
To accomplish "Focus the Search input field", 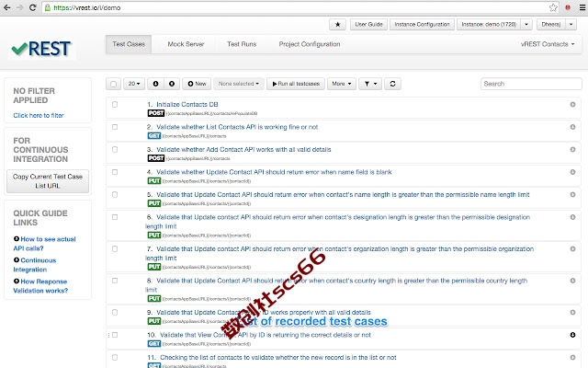I will (531, 84).
